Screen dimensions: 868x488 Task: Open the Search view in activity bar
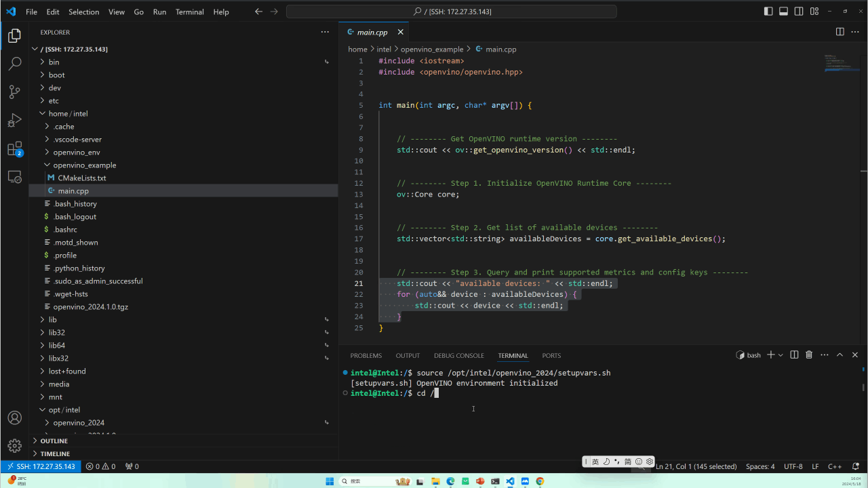click(14, 64)
